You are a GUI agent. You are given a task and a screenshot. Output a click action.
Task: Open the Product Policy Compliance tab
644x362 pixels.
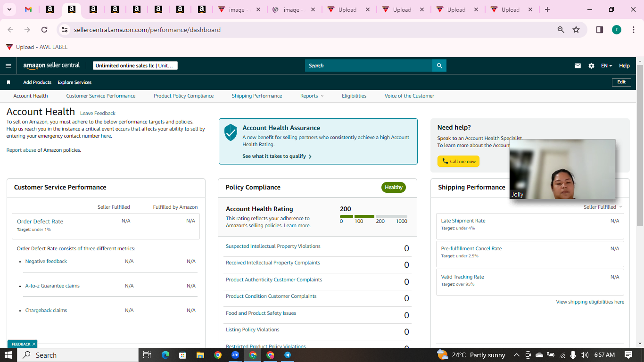click(x=183, y=96)
